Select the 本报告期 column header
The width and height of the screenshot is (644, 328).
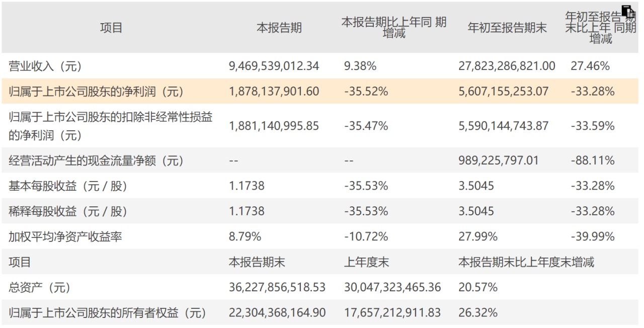pyautogui.click(x=279, y=28)
